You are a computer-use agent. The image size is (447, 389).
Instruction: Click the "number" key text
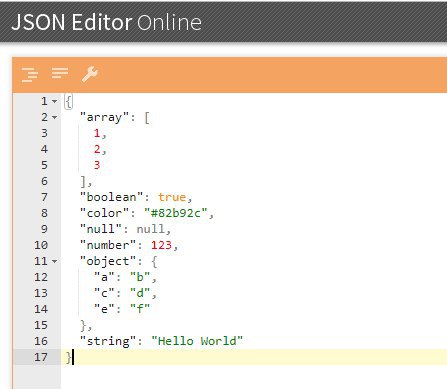[108, 245]
